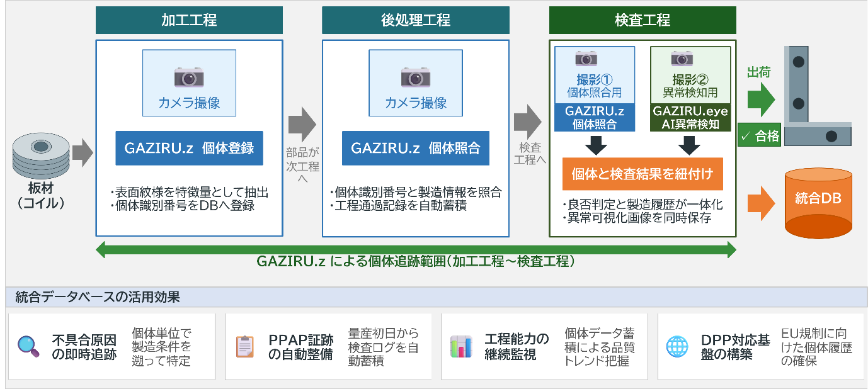
Task: Click the camera icon above 撮影② 異常検知用
Action: coord(682,59)
